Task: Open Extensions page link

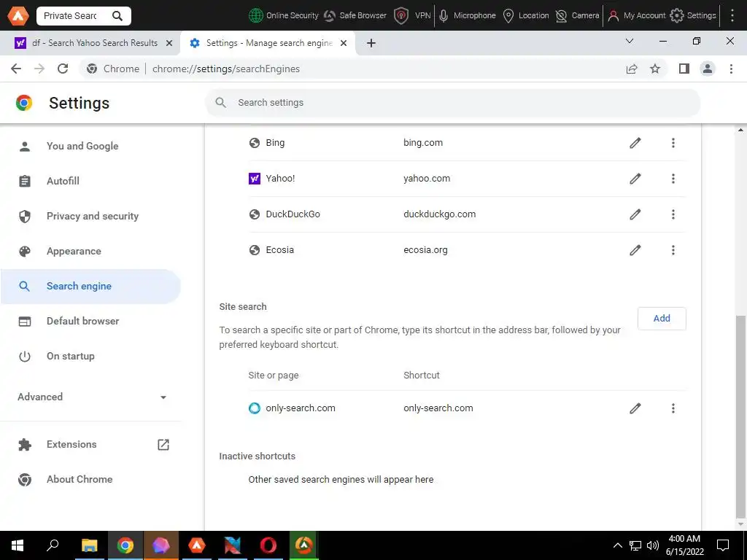Action: click(x=90, y=444)
